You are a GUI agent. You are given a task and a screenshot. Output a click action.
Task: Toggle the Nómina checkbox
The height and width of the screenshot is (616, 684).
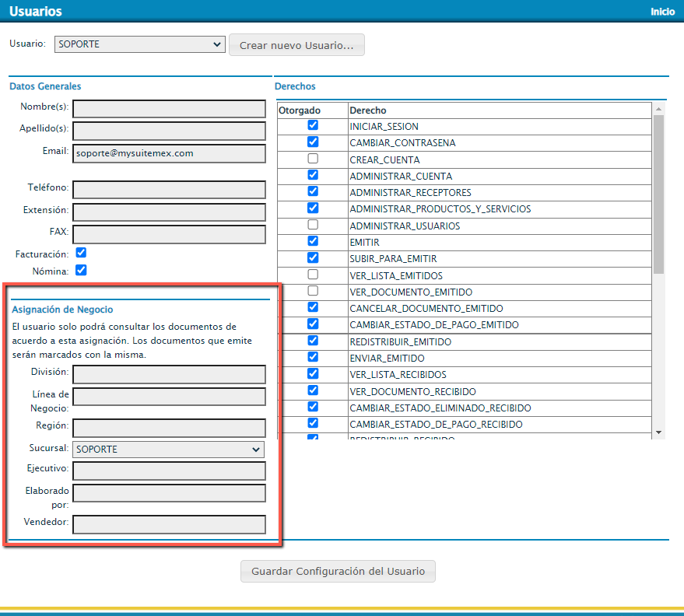[81, 270]
